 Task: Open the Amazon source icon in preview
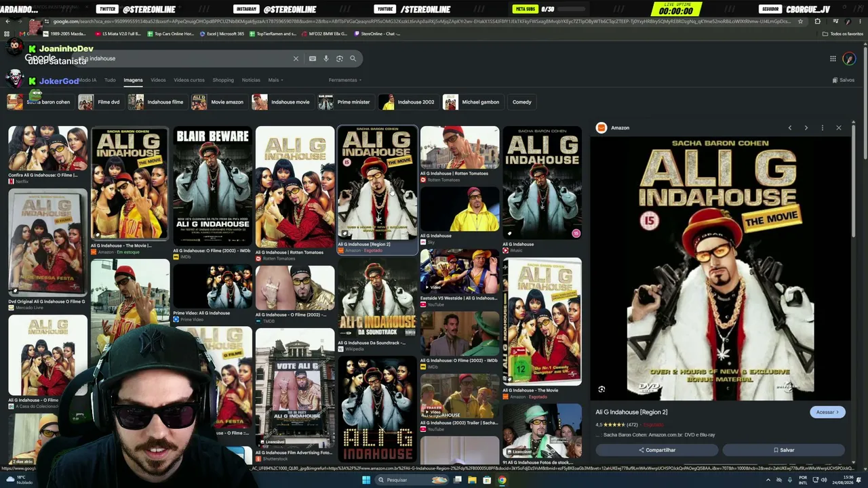tap(601, 128)
